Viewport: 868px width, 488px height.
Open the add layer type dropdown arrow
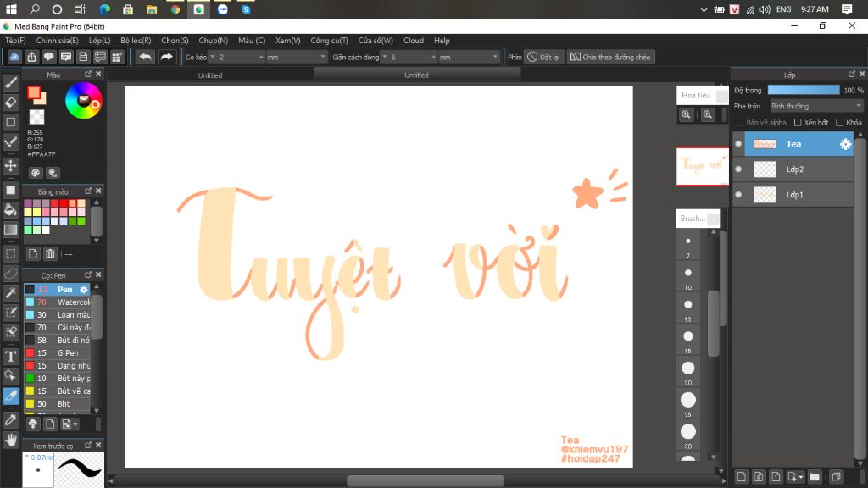click(x=801, y=476)
